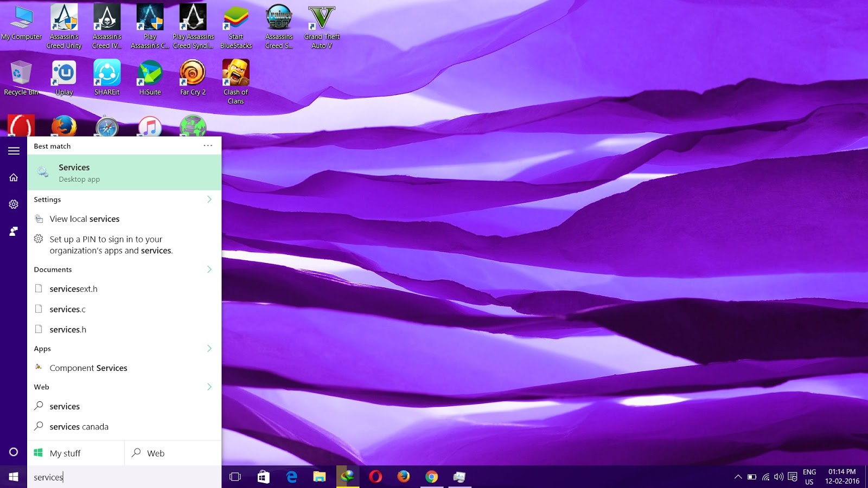Open the search panel settings gear
This screenshot has height=488, width=868.
(14, 204)
